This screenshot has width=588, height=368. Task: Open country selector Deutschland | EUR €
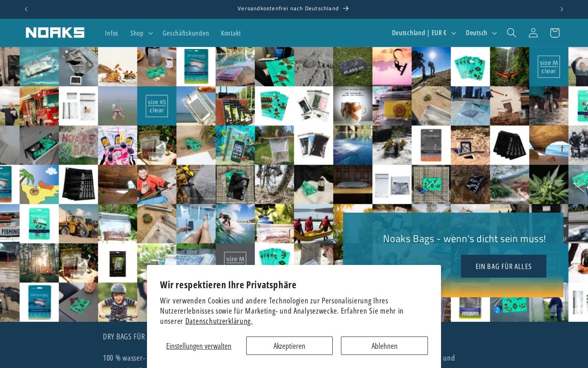click(423, 33)
